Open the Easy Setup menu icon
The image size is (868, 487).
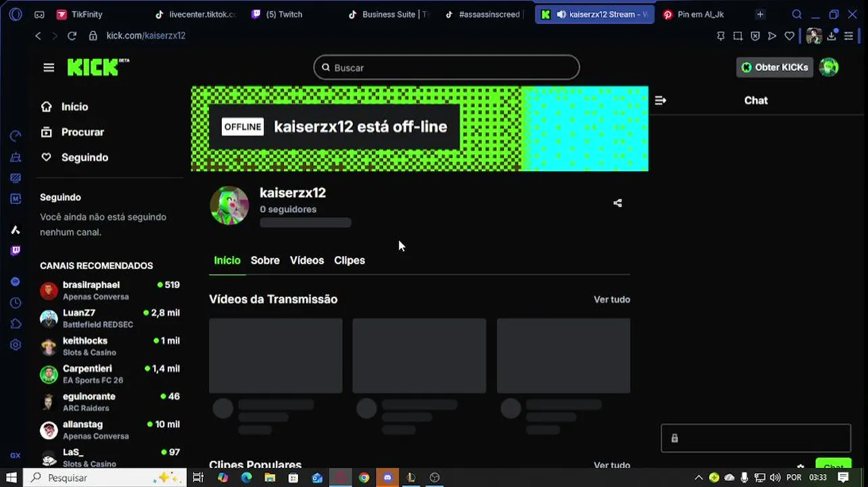click(x=848, y=36)
